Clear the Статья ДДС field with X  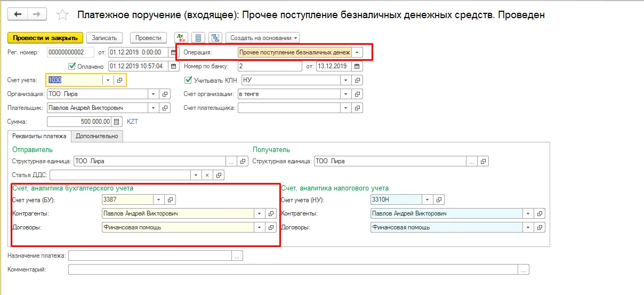tap(207, 175)
